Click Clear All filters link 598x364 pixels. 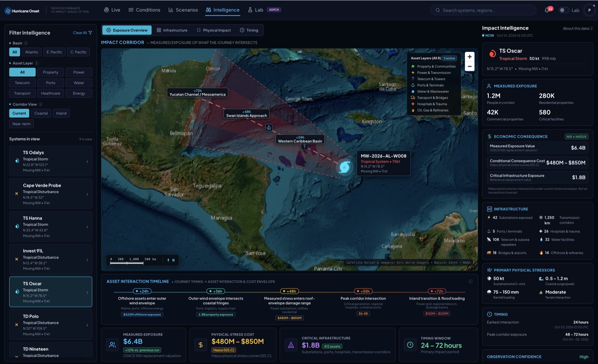82,33
